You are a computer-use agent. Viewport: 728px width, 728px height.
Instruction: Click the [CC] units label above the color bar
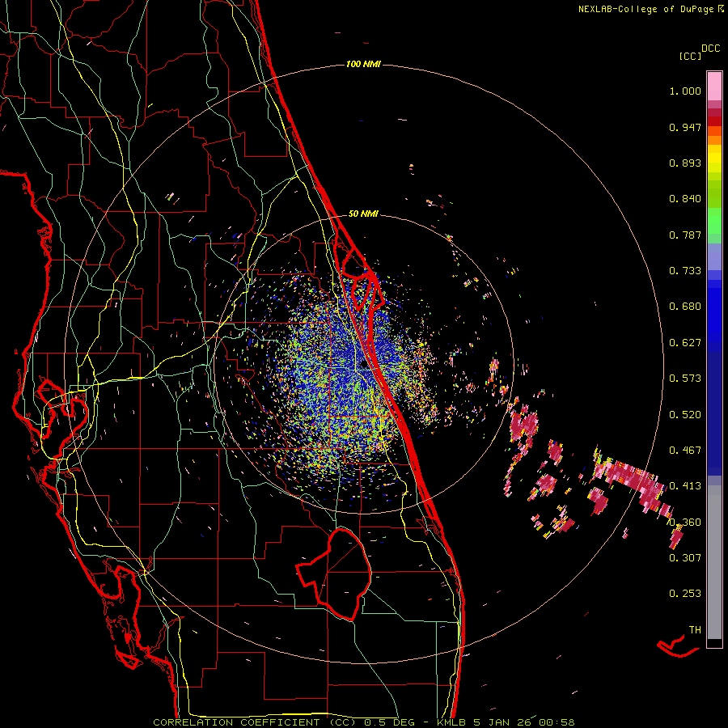(x=691, y=56)
